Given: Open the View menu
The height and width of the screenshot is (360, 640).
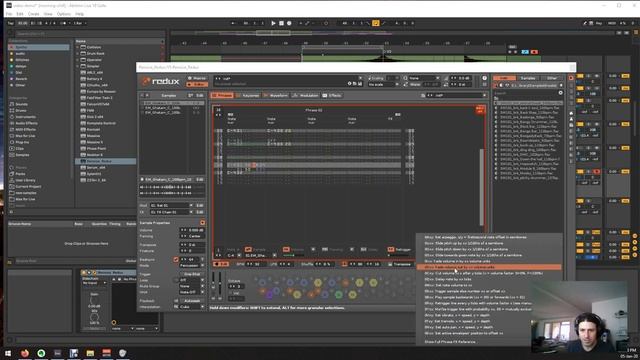Looking at the screenshot, I should click(48, 14).
